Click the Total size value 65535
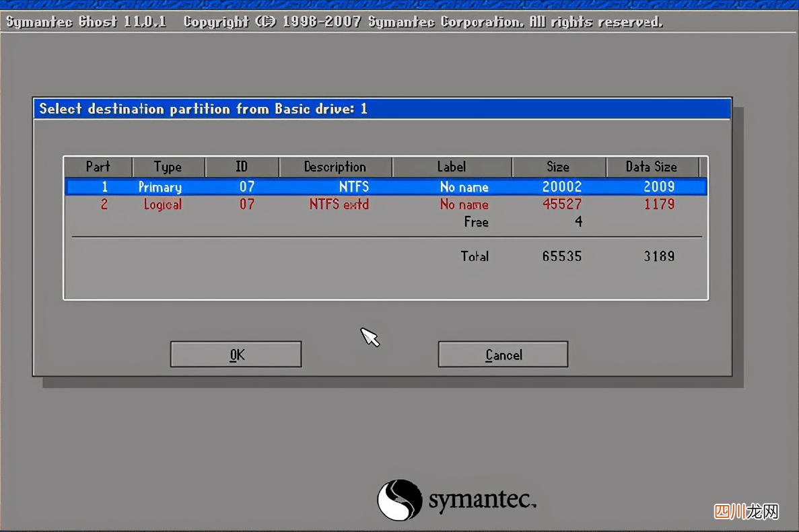 coord(562,256)
